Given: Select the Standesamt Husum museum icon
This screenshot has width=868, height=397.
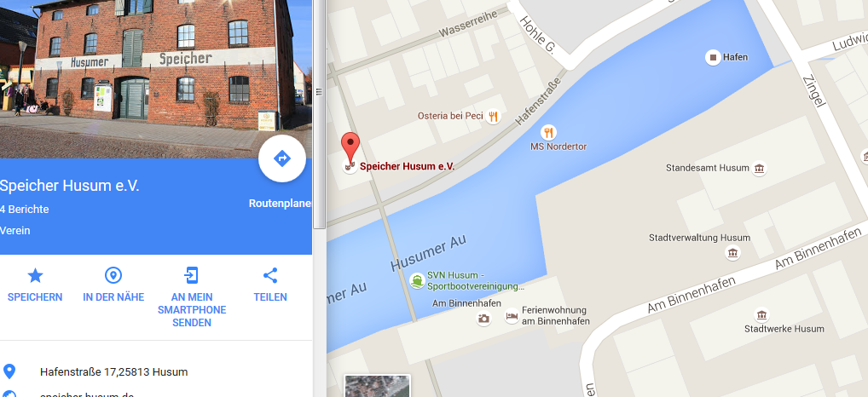Looking at the screenshot, I should click(x=760, y=168).
